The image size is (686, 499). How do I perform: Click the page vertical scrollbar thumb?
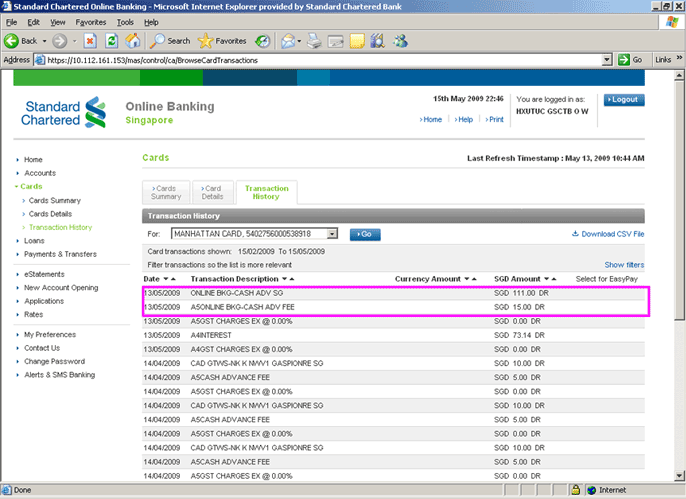point(679,200)
